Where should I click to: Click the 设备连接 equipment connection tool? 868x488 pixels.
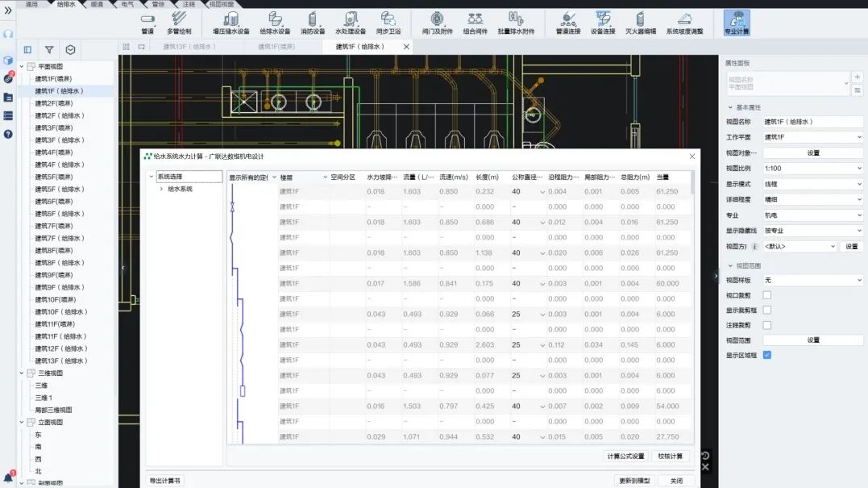(x=603, y=24)
